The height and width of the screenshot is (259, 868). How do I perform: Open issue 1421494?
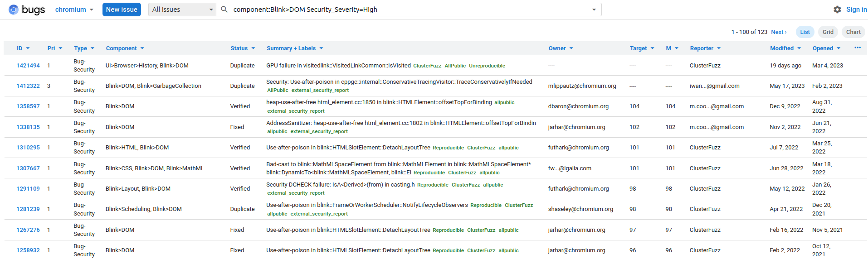tap(28, 66)
